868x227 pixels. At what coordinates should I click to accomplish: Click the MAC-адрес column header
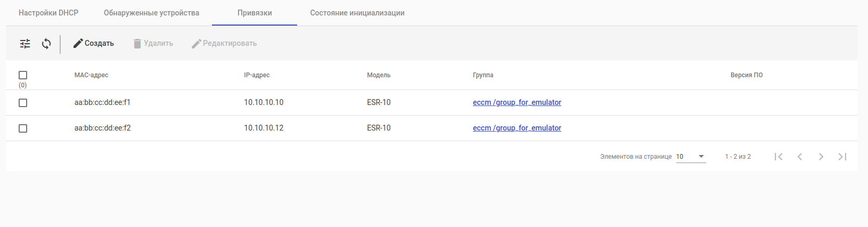[91, 75]
